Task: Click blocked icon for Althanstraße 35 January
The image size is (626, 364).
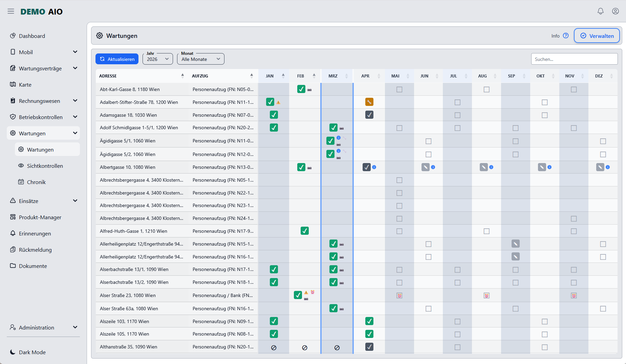Action: pyautogui.click(x=274, y=347)
